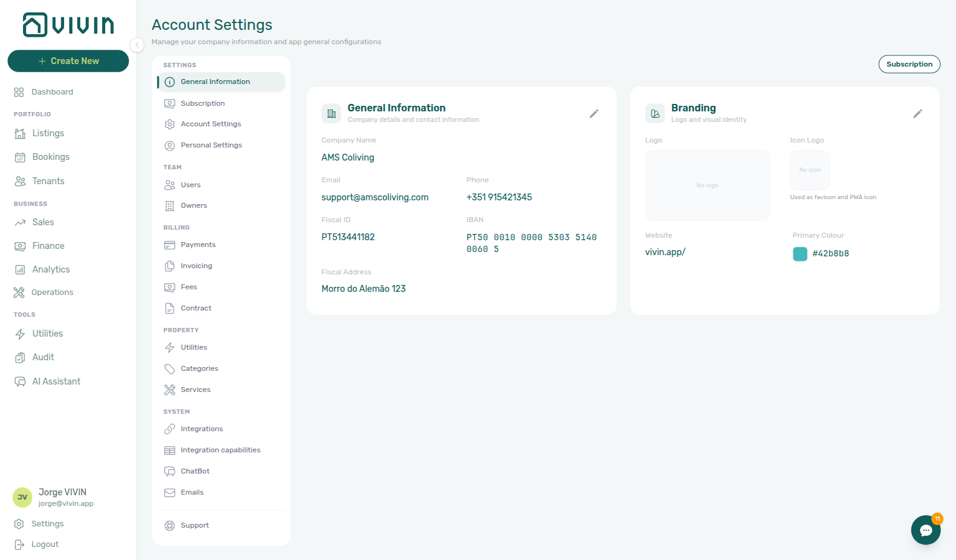The image size is (956, 560).
Task: Click the vivin.app/ website value
Action: [665, 252]
